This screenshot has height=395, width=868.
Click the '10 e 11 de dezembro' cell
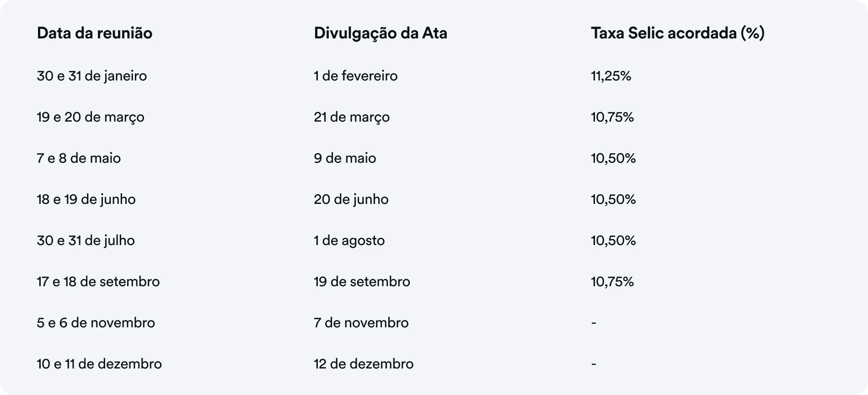coord(99,364)
